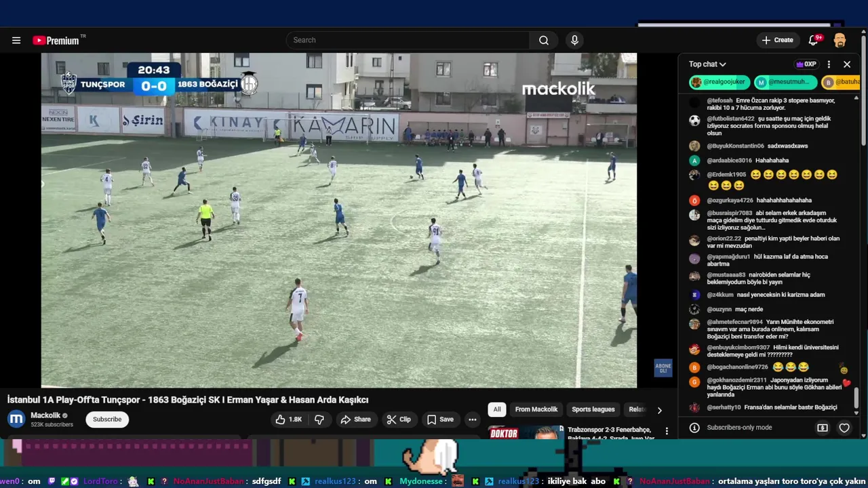
Task: Focus the YouTube search field
Action: pos(408,40)
